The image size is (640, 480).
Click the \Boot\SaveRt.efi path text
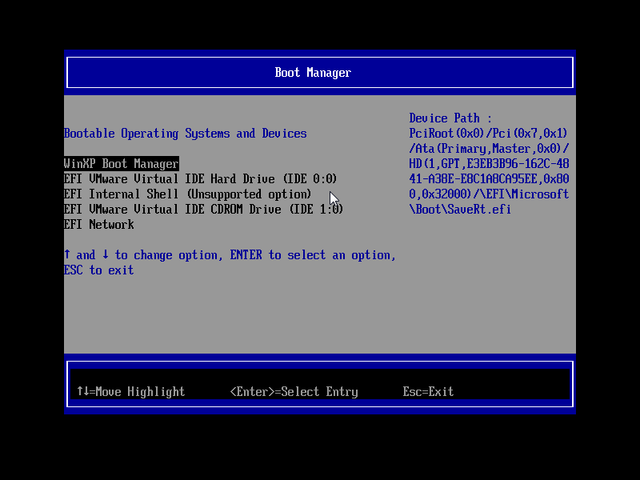[x=460, y=209]
